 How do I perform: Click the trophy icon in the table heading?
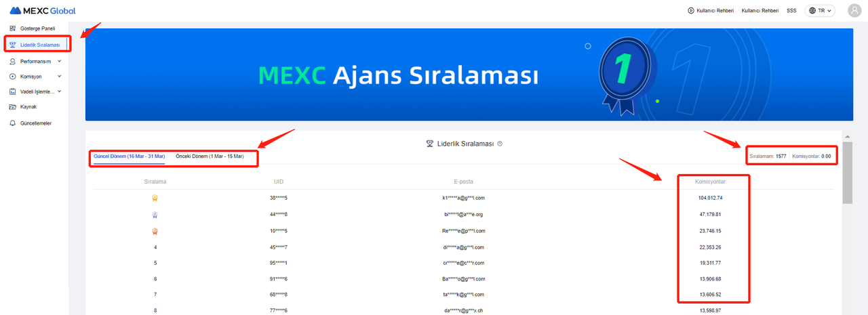[x=429, y=144]
